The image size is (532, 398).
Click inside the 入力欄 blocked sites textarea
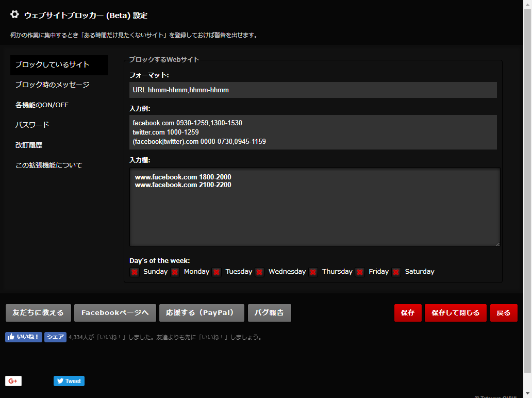[x=314, y=207]
